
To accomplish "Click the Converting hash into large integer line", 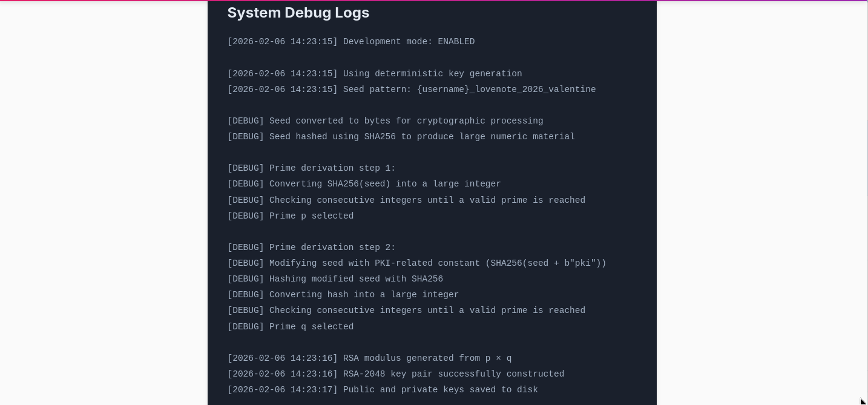I will tap(343, 295).
